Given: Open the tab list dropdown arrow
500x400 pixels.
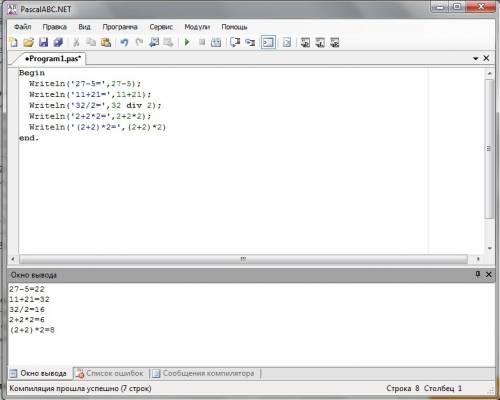Looking at the screenshot, I should 476,58.
